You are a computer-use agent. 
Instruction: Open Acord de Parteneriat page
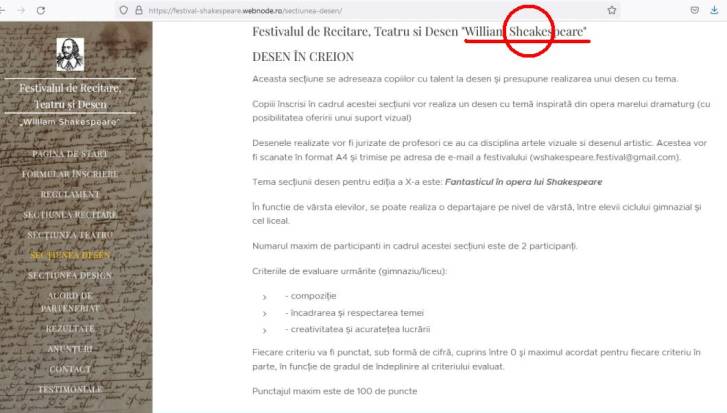(70, 302)
